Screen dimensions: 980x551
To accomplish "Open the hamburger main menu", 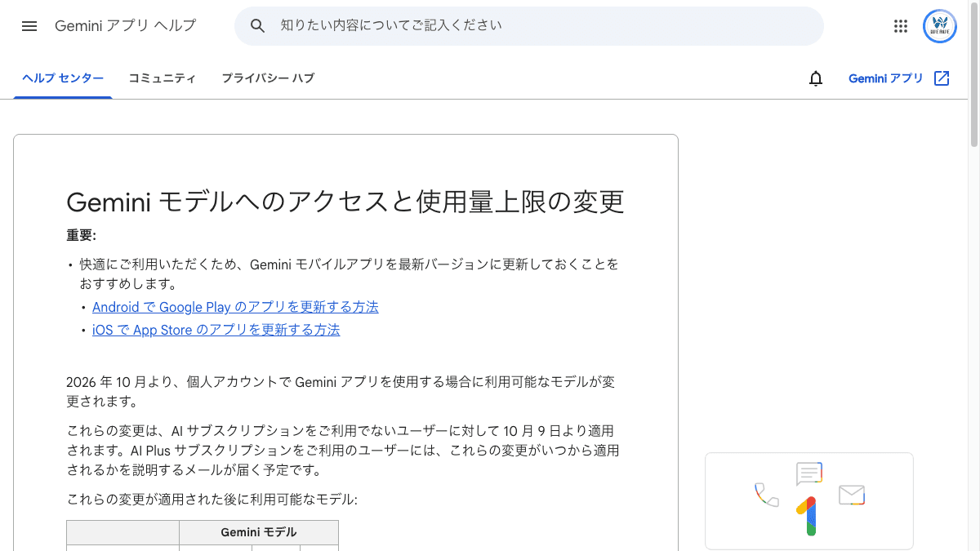I will (29, 26).
